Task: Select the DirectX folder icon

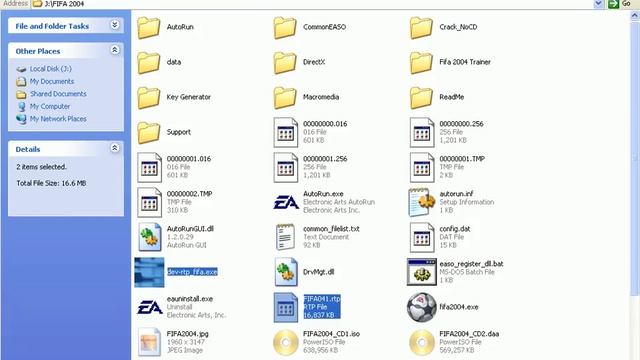Action: click(285, 62)
